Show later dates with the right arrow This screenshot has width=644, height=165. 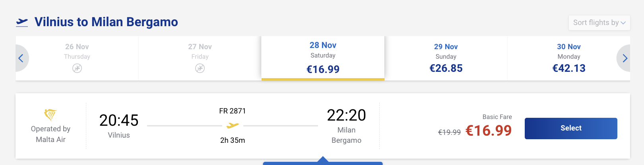coord(624,58)
